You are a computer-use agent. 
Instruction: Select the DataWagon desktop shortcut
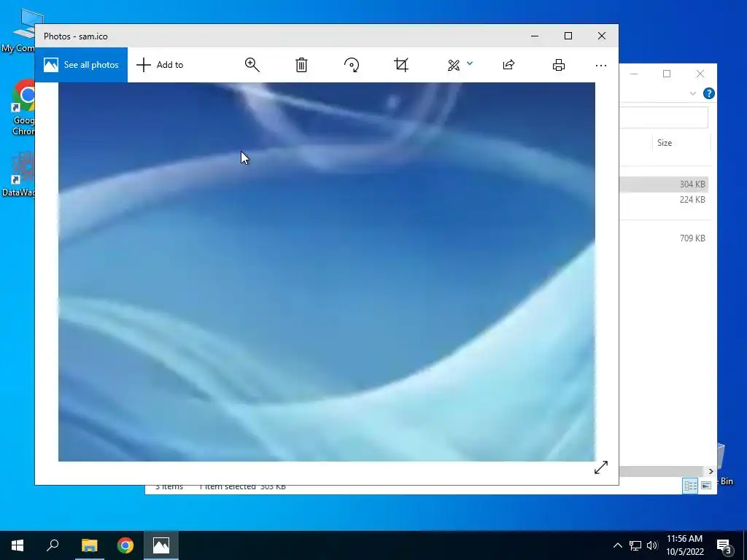coord(18,174)
